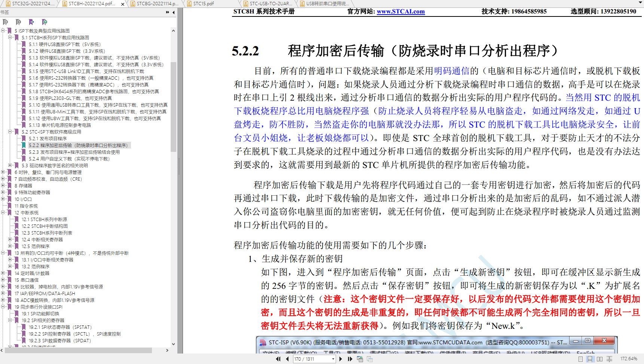Switch to STC32G-20221124 tab

[30, 4]
